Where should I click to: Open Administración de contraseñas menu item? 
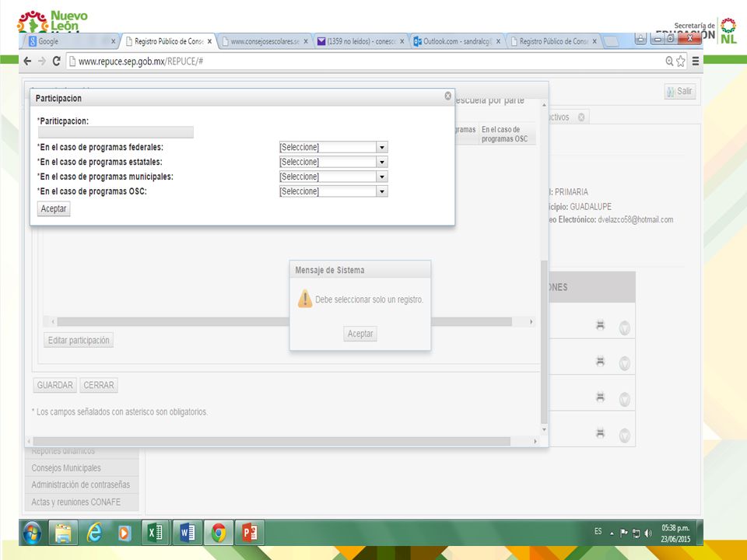click(80, 485)
